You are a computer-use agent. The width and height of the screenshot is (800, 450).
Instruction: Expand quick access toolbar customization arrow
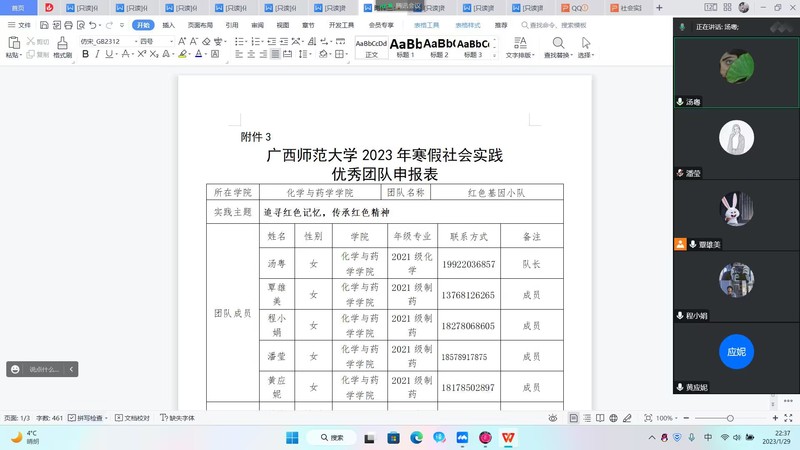[x=121, y=25]
